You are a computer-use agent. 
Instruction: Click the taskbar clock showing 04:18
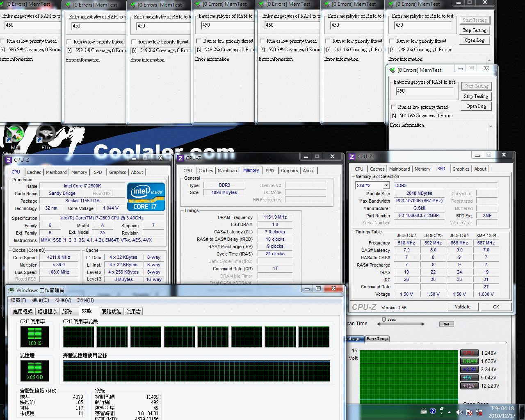(x=502, y=412)
